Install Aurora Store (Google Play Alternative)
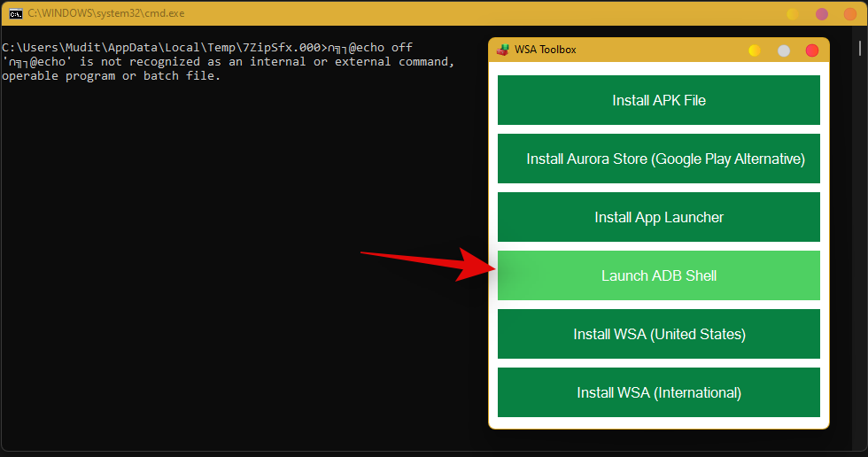The width and height of the screenshot is (868, 457). [x=659, y=159]
